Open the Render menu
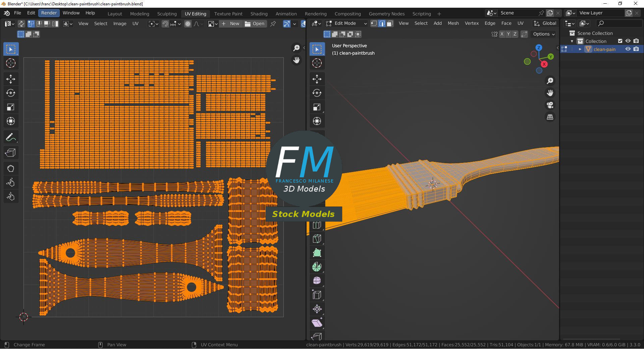 pos(49,13)
